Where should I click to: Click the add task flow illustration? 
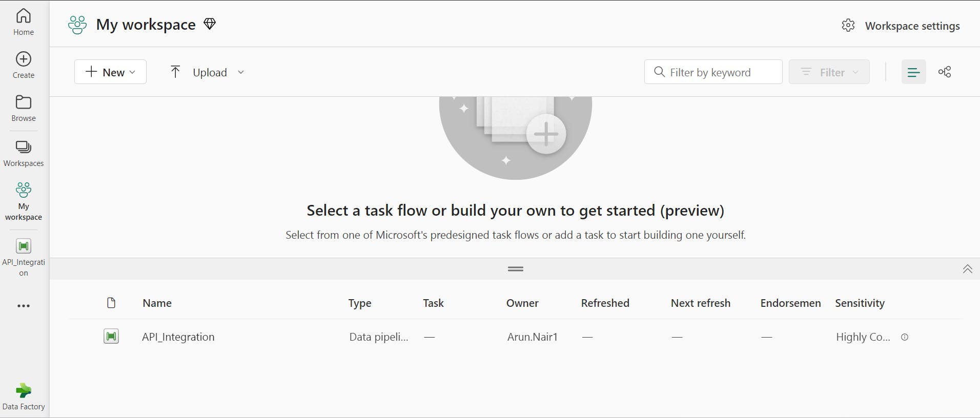click(516, 137)
